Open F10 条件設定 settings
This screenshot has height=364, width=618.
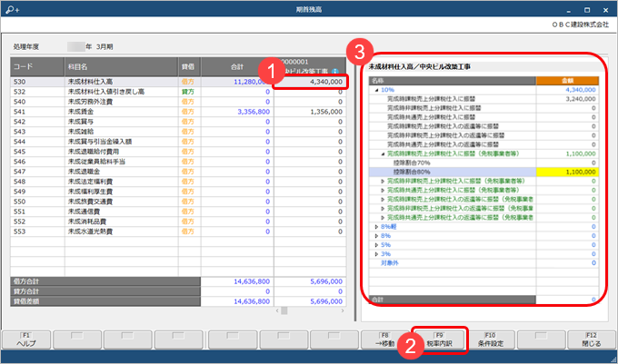(x=490, y=339)
